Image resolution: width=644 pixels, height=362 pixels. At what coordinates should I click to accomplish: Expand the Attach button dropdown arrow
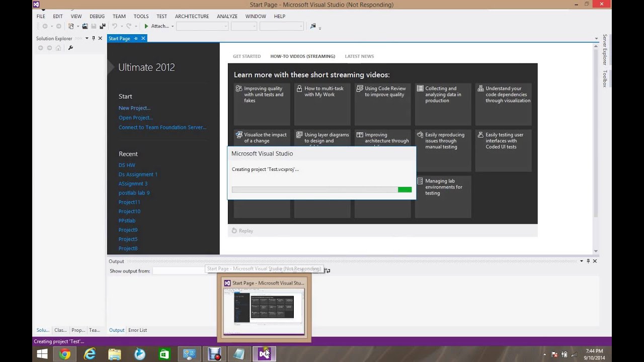click(173, 26)
